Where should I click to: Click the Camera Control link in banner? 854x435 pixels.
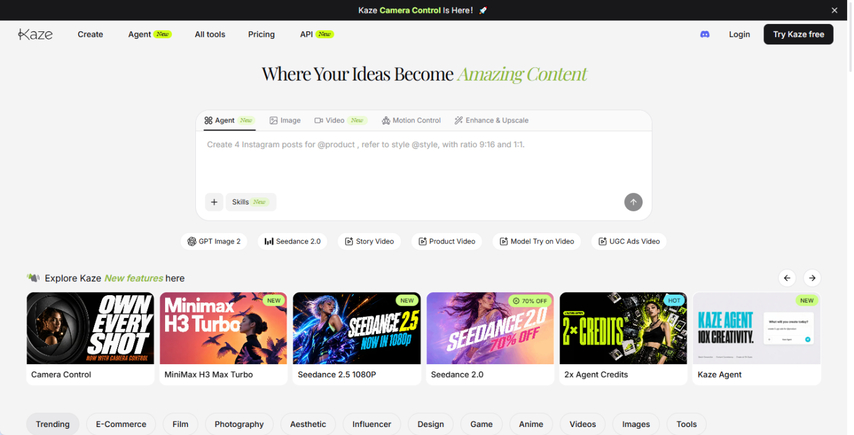point(410,10)
